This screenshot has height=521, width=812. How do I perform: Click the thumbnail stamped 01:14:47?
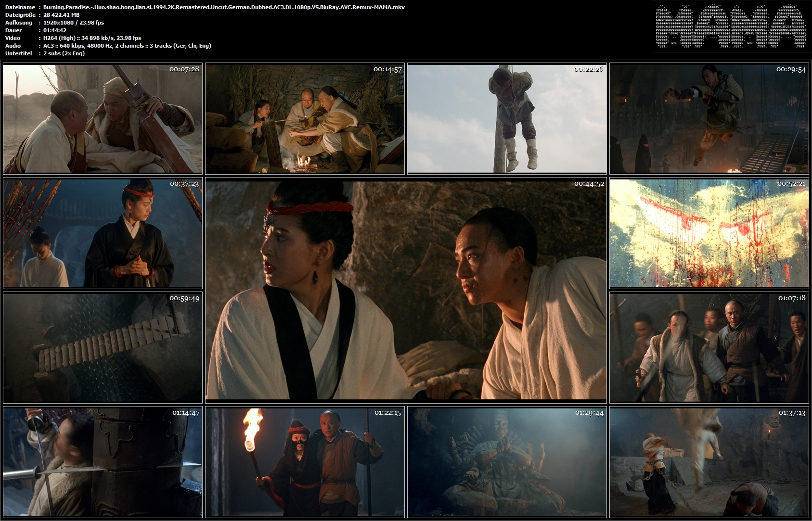click(x=103, y=462)
